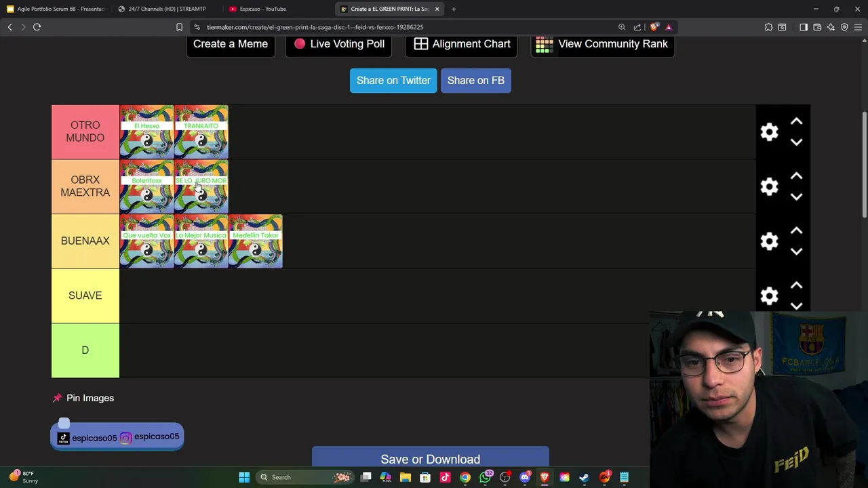Click the share page icon
This screenshot has width=868, height=488.
(637, 27)
